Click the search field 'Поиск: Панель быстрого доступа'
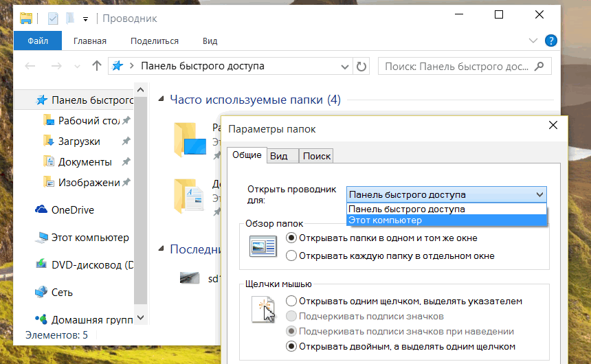Viewport: 591px width, 364px height. (457, 66)
